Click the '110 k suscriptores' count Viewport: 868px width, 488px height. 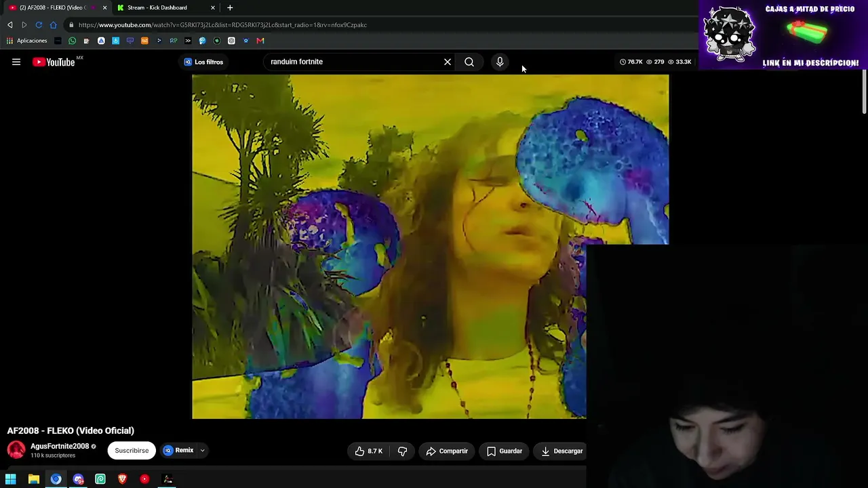pos(53,455)
